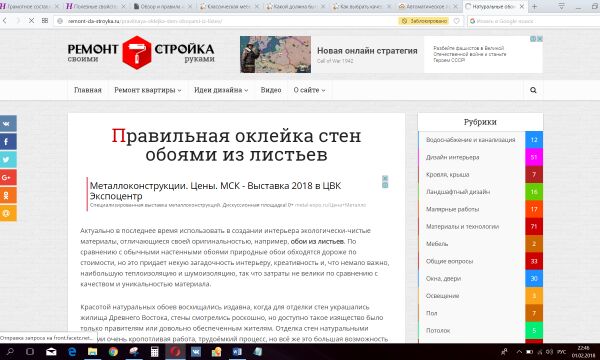Open the Speed Dial start page
The image size is (600, 360).
(45, 21)
